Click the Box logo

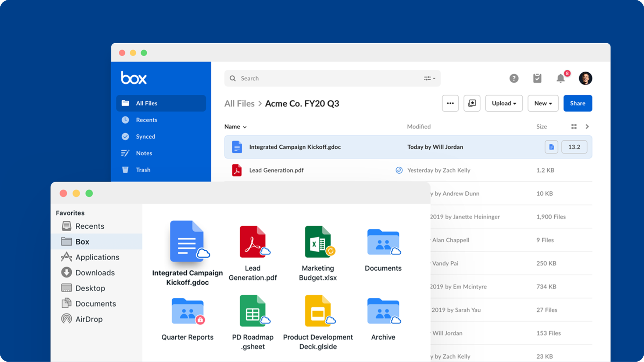tap(134, 78)
